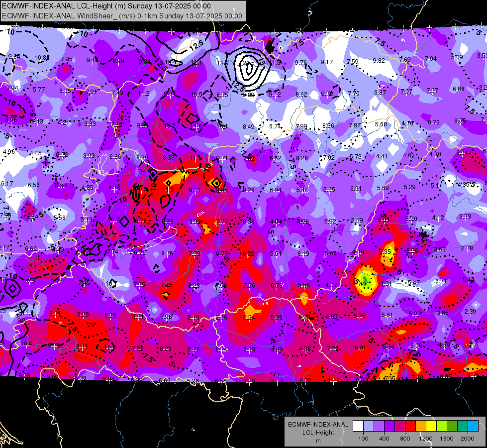Click the grid value 6.86
The height and width of the screenshot is (448, 487).
click(x=115, y=157)
